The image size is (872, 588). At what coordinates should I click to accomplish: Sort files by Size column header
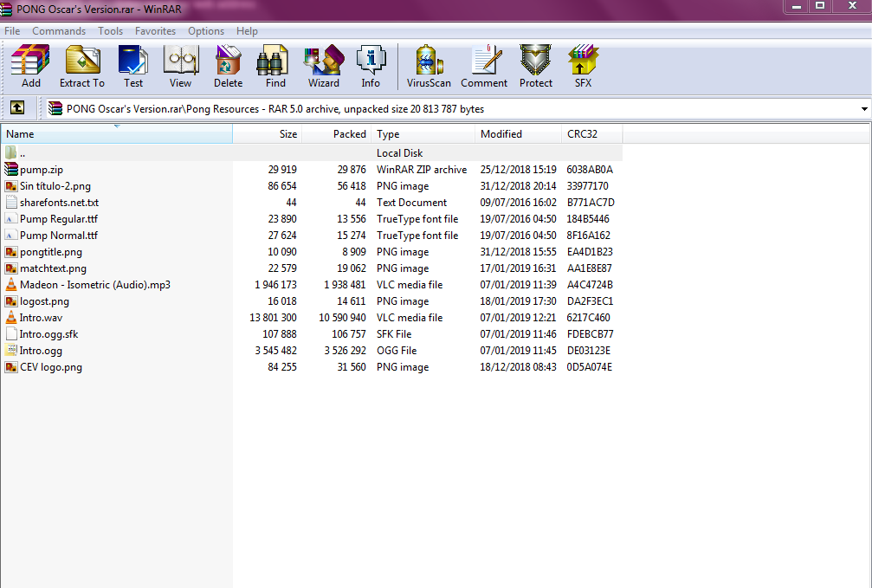point(268,134)
